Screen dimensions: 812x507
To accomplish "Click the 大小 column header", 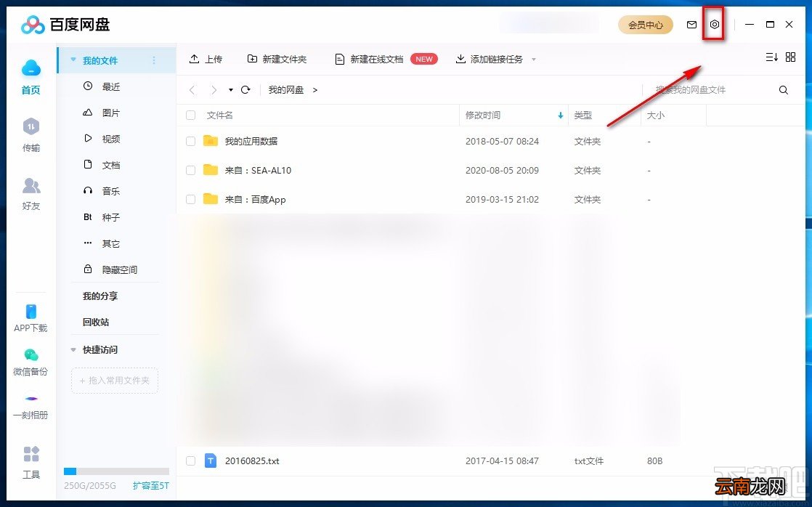I will click(655, 115).
